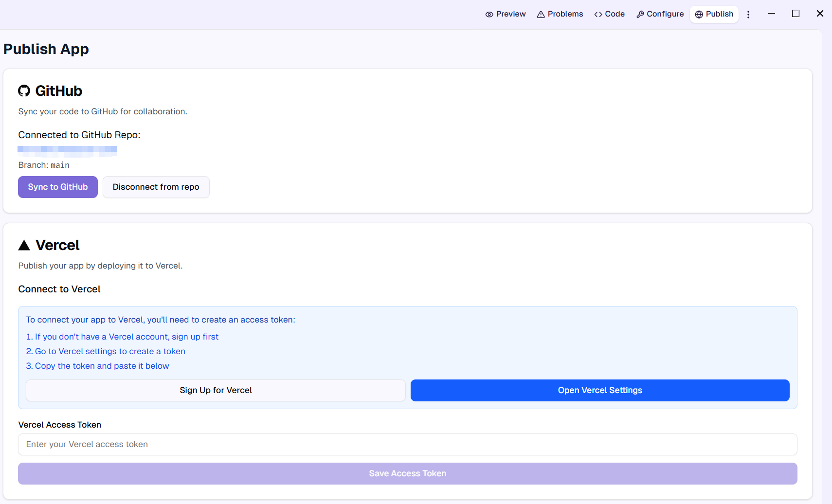Image resolution: width=832 pixels, height=504 pixels.
Task: Click the Save Access Token button
Action: click(x=407, y=474)
